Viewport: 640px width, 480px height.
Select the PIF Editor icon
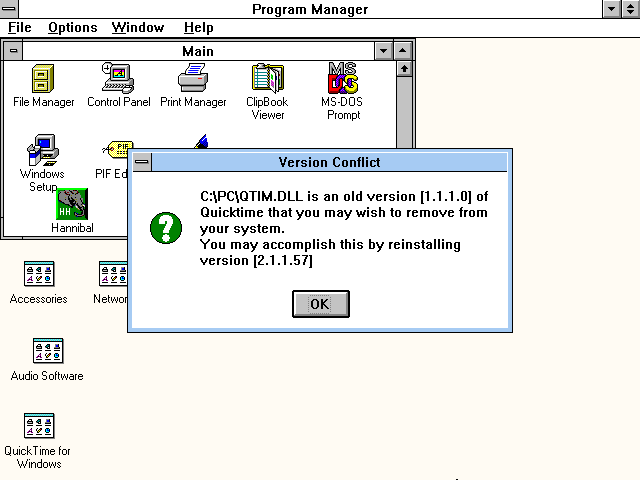pos(116,150)
